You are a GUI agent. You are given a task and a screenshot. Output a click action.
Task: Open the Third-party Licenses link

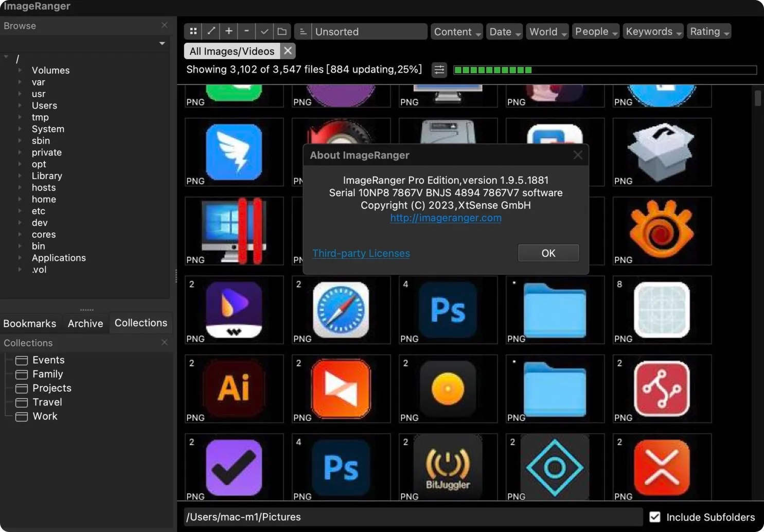point(361,253)
